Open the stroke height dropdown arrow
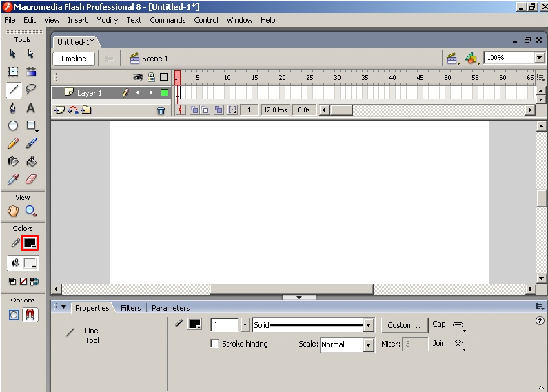This screenshot has width=548, height=392. [245, 325]
